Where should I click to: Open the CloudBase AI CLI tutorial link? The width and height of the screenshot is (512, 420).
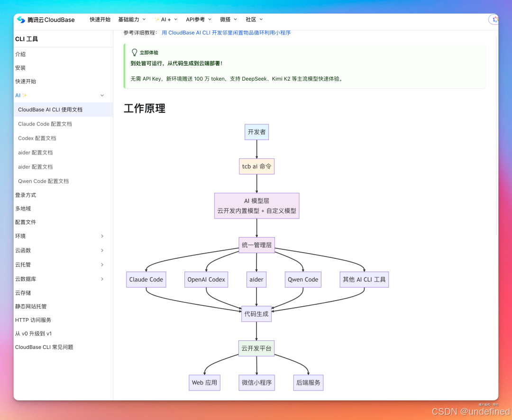(226, 33)
